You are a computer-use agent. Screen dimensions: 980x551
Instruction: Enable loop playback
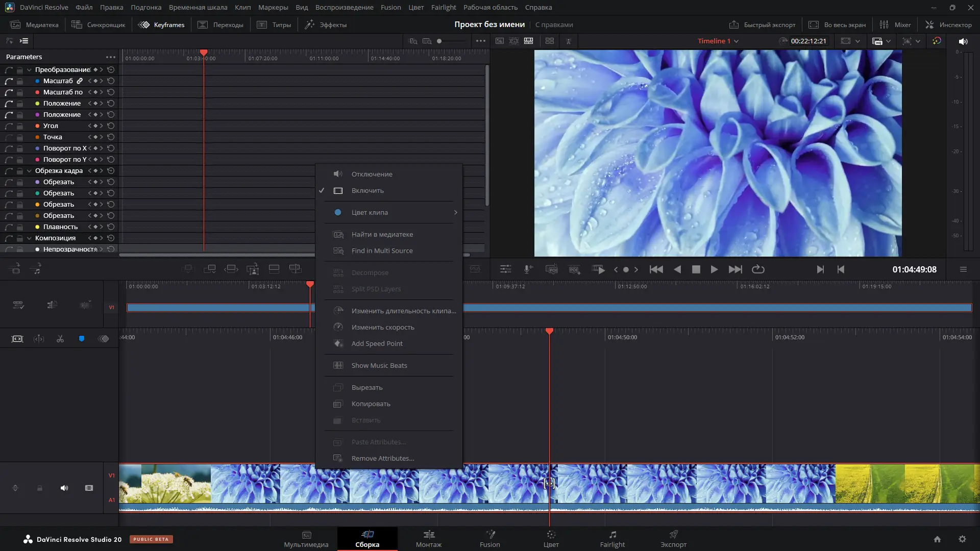click(x=758, y=269)
